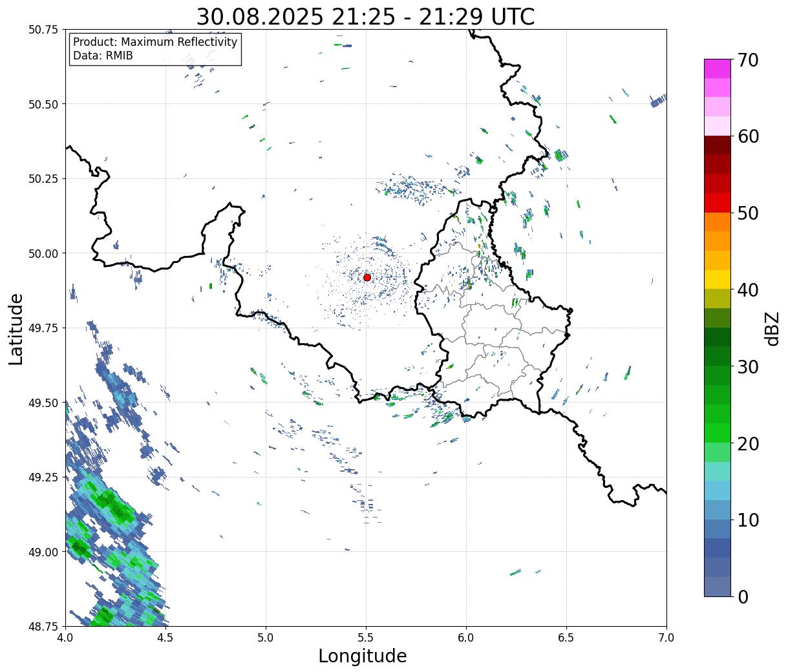
Task: Click the 'dBZ' colorbar label
Action: (x=772, y=328)
